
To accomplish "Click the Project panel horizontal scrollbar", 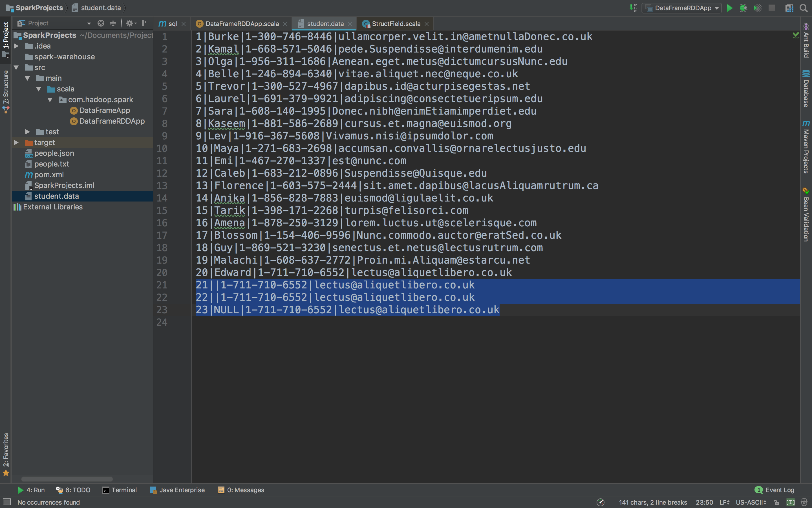I will click(x=67, y=479).
